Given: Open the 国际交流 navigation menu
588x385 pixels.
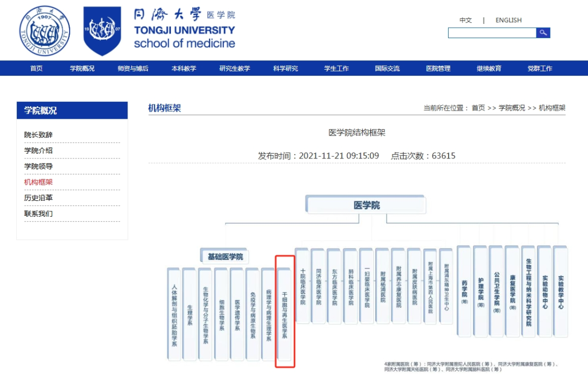Looking at the screenshot, I should coord(387,69).
